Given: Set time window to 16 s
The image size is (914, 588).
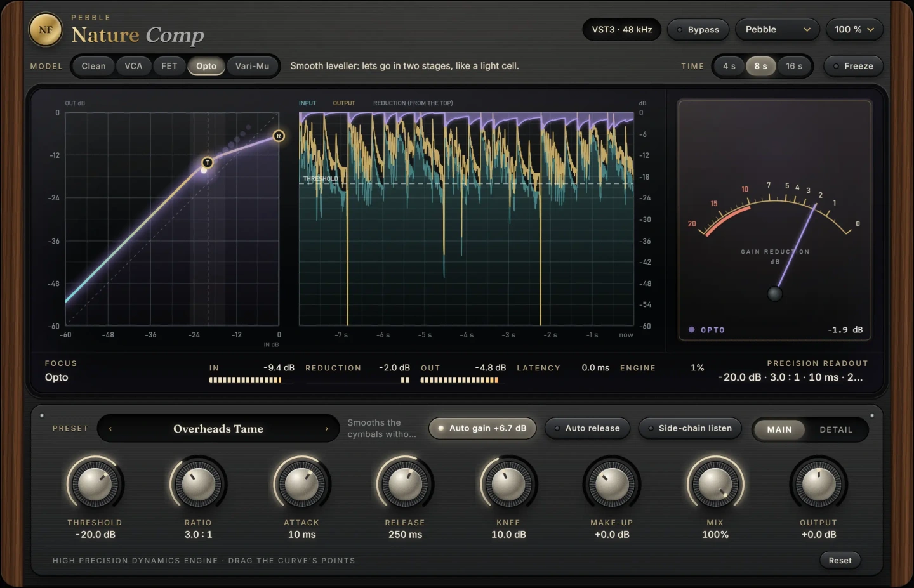Looking at the screenshot, I should pos(794,66).
